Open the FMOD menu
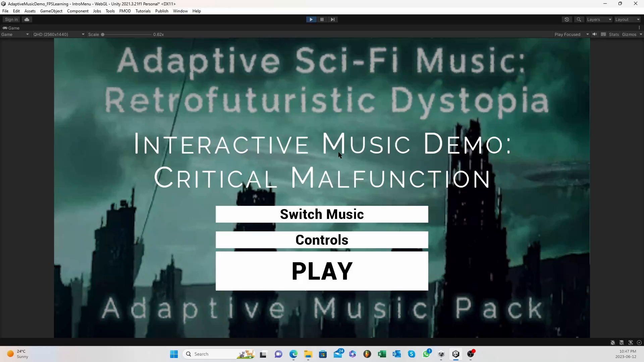The height and width of the screenshot is (362, 644). [125, 11]
